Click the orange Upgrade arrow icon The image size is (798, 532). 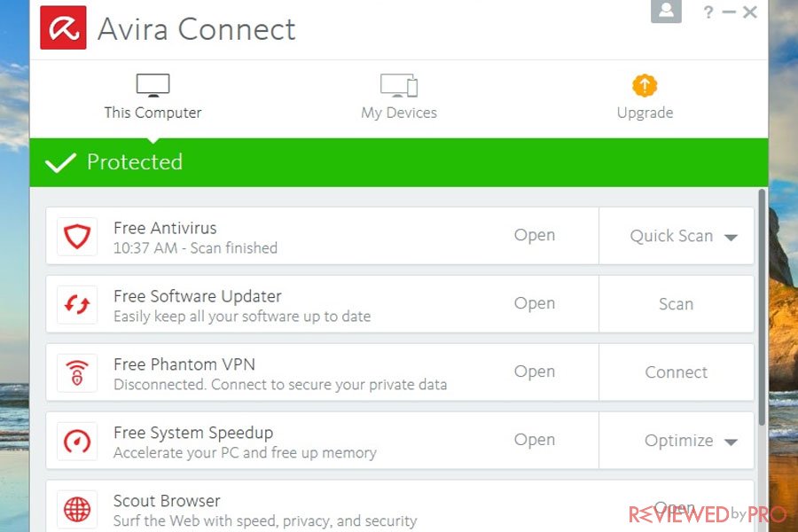[645, 85]
